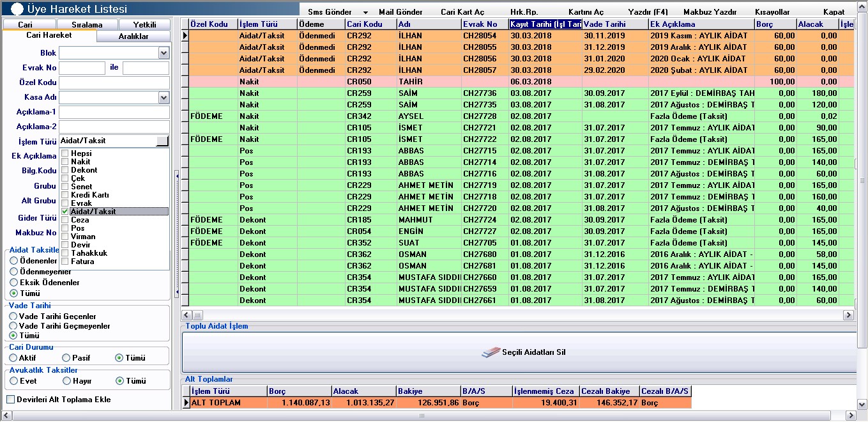Select Ödenenler radio button

(13, 261)
